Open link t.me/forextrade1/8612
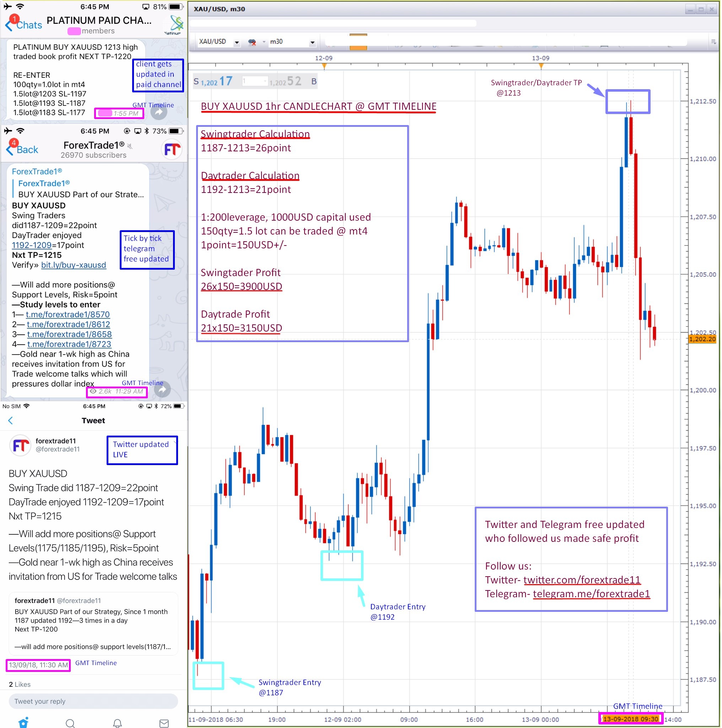722x728 pixels. (x=69, y=324)
